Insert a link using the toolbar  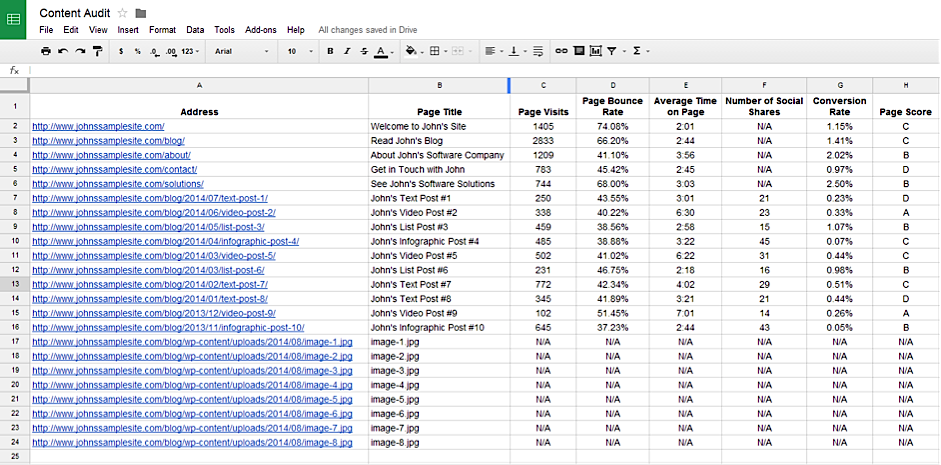pyautogui.click(x=561, y=50)
